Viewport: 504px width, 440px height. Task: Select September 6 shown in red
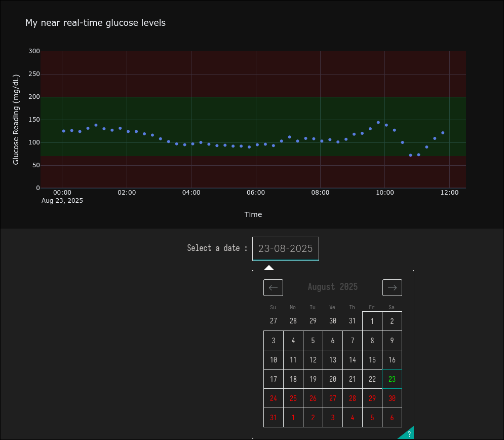392,417
